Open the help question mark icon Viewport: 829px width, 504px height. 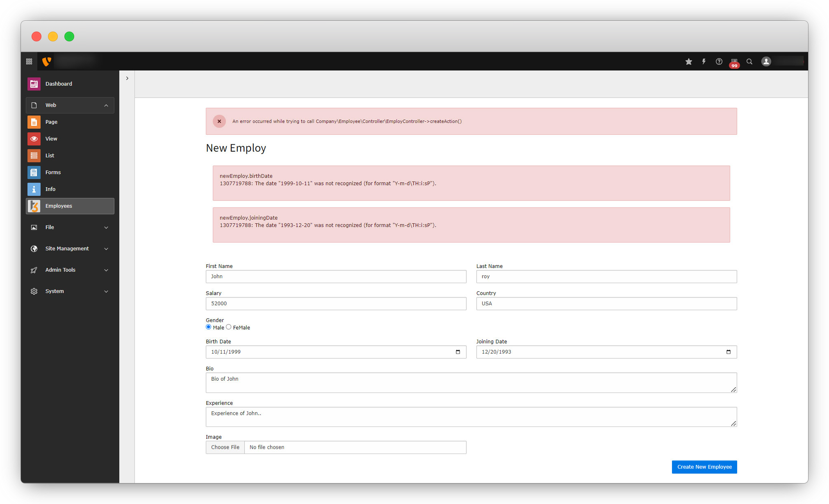tap(719, 61)
